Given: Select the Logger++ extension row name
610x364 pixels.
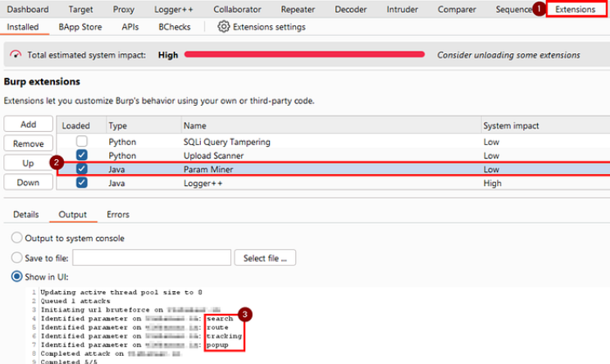Looking at the screenshot, I should click(x=203, y=183).
